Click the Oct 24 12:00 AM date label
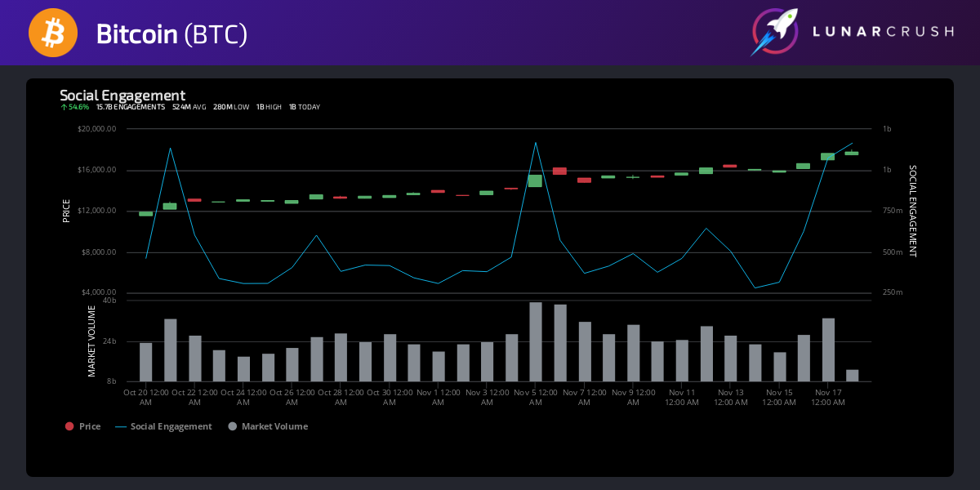Screen dimensions: 980x490 point(243,397)
